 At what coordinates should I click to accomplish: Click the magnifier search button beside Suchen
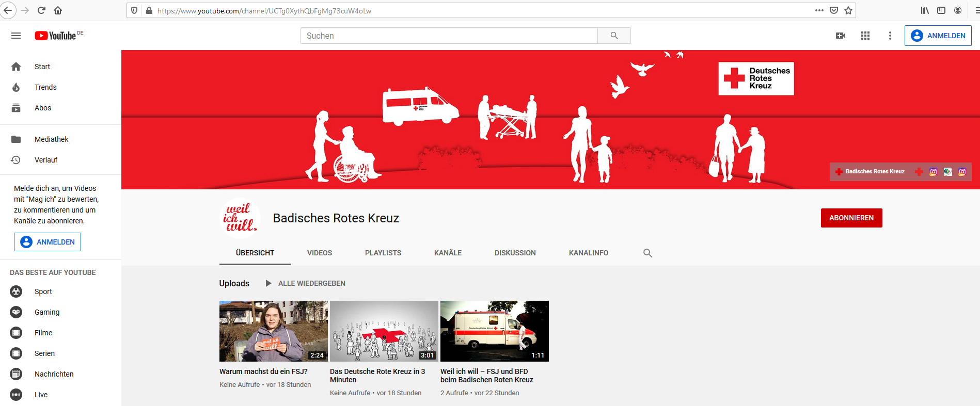point(614,36)
